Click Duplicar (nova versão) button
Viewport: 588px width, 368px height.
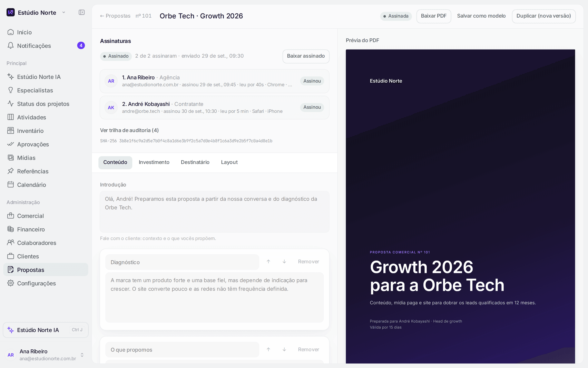coord(543,16)
